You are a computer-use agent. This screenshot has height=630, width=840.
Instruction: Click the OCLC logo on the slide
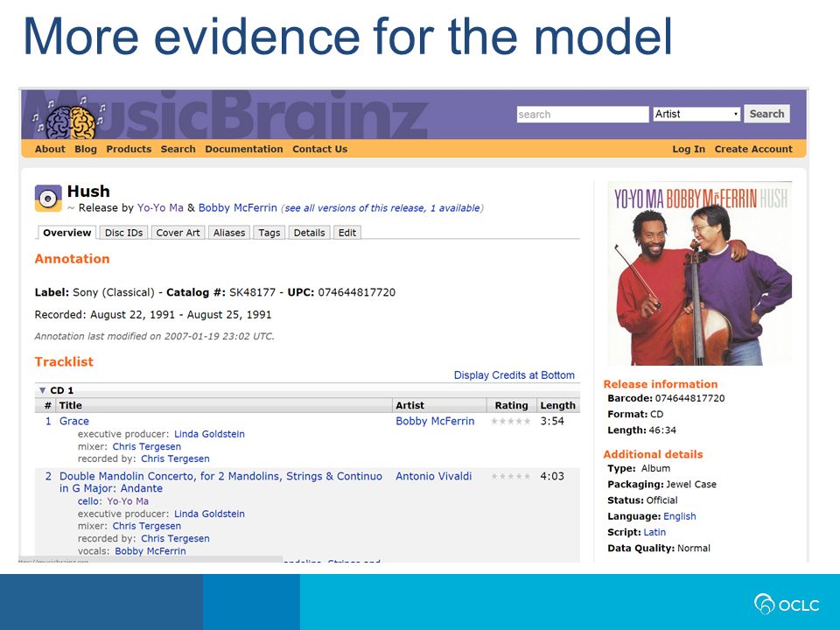point(787,604)
